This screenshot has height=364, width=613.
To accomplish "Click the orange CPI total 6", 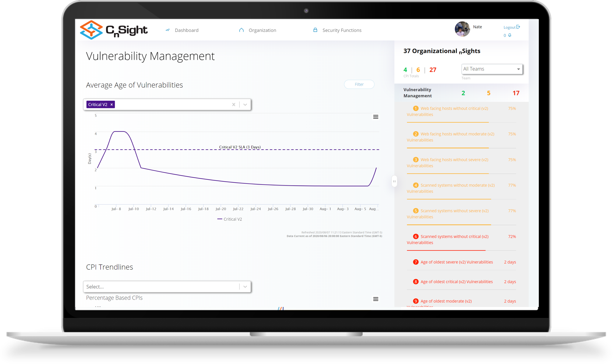I will (418, 70).
